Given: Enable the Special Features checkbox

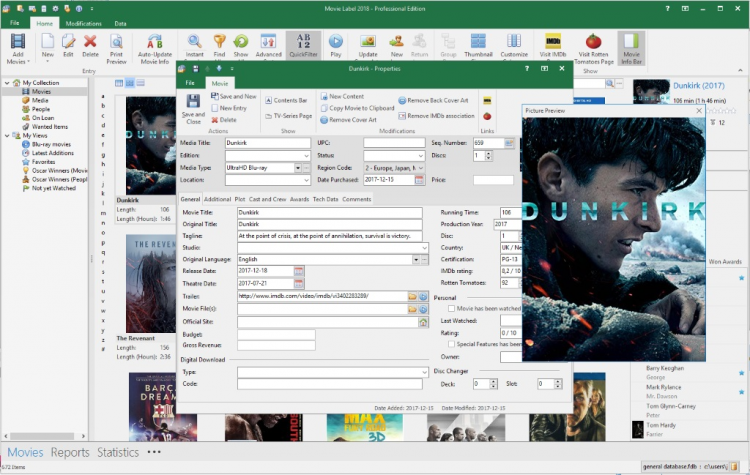Looking at the screenshot, I should [x=452, y=343].
